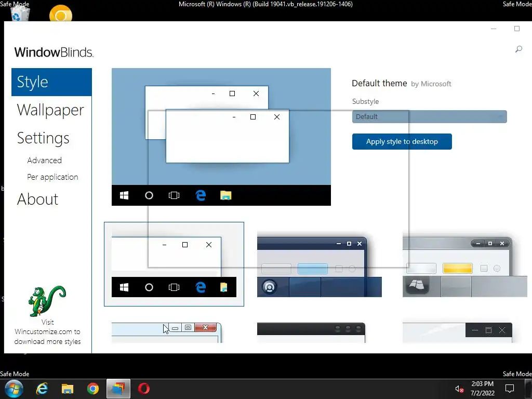Click the WindowBlinds logo
532x399 pixels.
54,52
